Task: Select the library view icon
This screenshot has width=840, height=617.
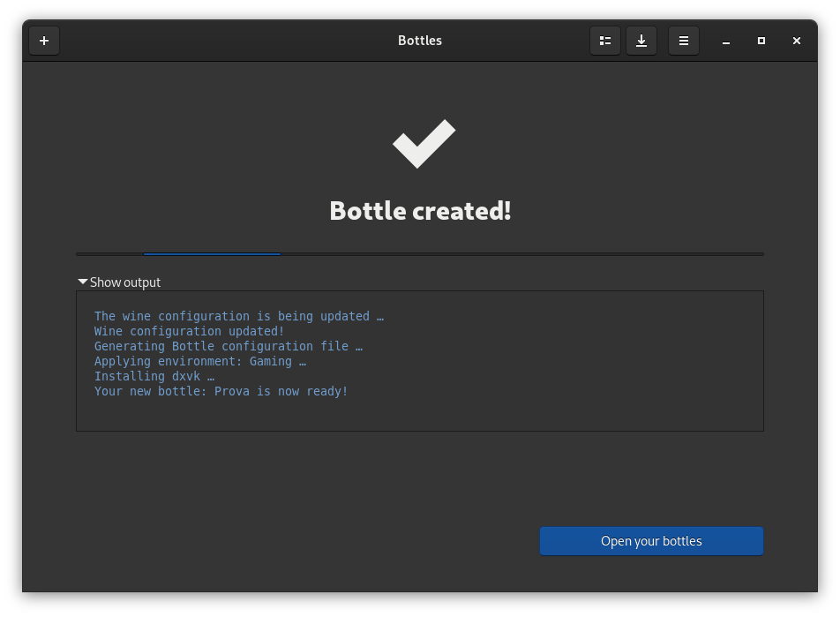Action: coord(605,40)
